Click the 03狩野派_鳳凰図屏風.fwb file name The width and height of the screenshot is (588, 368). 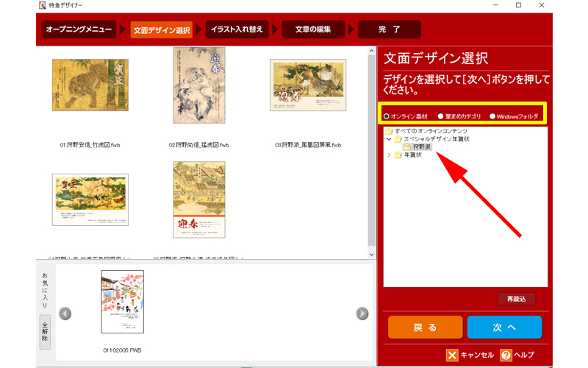tap(308, 145)
